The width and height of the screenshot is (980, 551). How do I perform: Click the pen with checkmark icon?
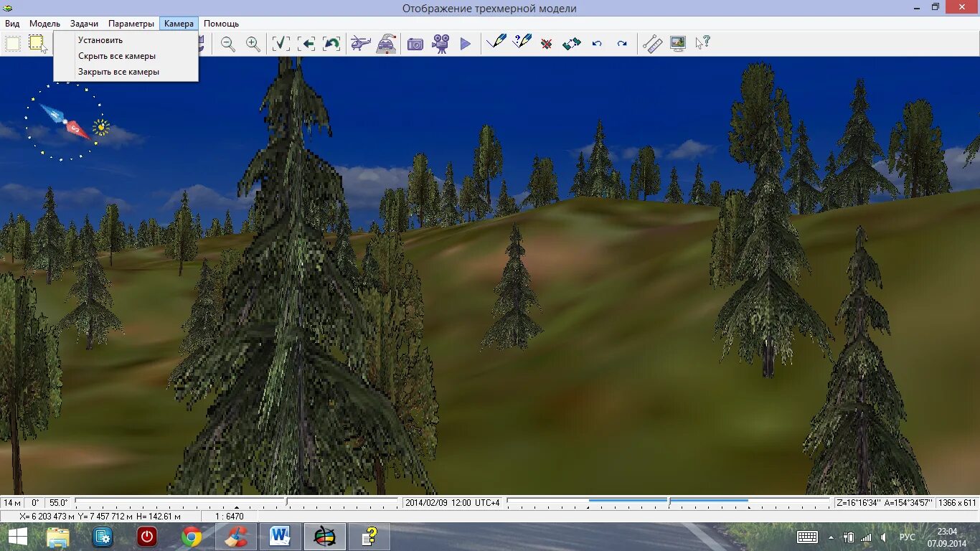point(496,42)
